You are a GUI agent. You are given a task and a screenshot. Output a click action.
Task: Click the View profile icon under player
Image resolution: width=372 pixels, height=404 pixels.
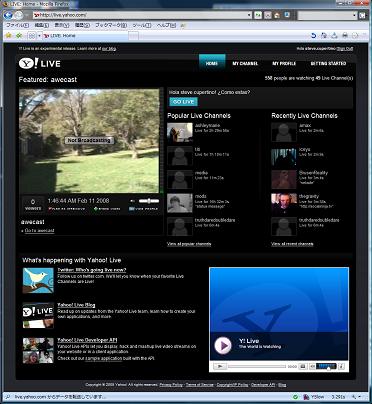point(132,209)
